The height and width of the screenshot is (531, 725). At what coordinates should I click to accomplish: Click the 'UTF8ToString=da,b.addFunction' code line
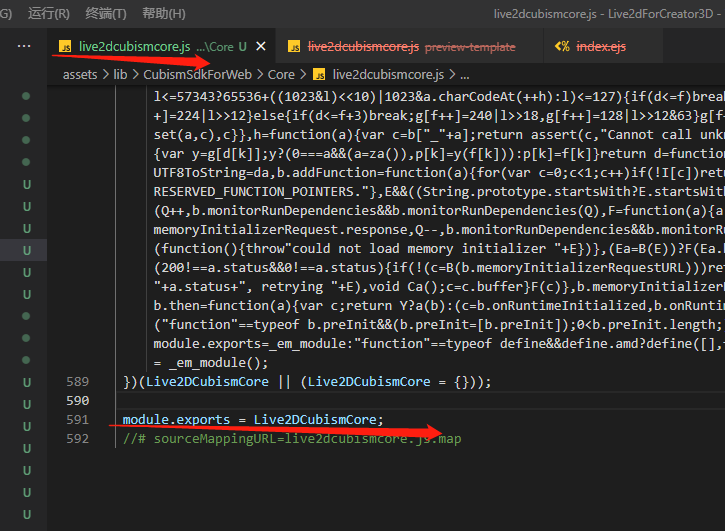pyautogui.click(x=439, y=173)
